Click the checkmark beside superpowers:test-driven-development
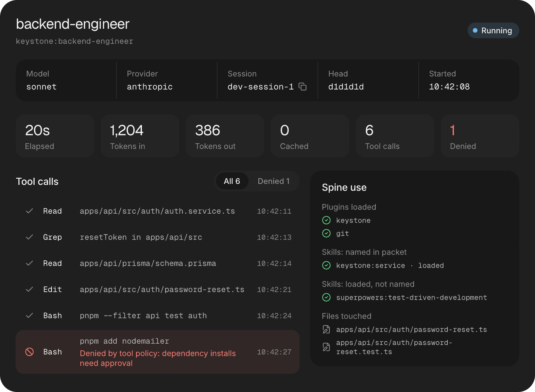535x392 pixels. pyautogui.click(x=326, y=297)
